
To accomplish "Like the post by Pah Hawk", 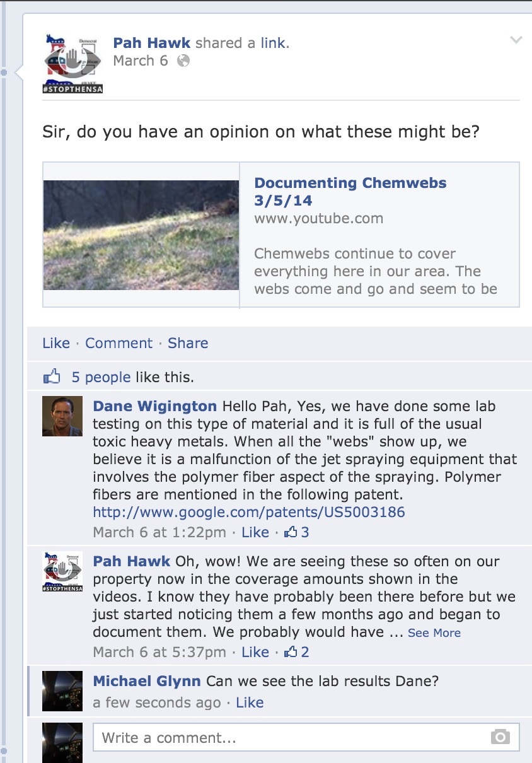I will coord(56,343).
